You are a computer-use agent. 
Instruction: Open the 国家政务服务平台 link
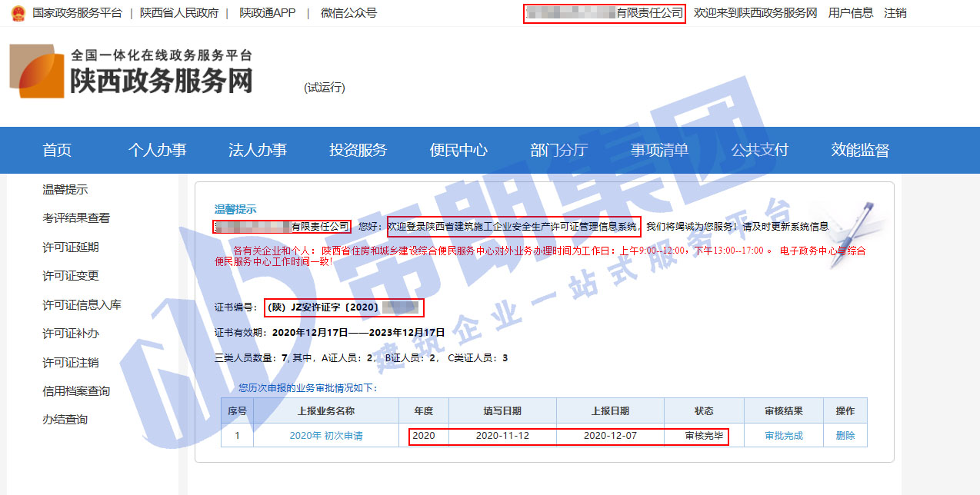(x=77, y=13)
